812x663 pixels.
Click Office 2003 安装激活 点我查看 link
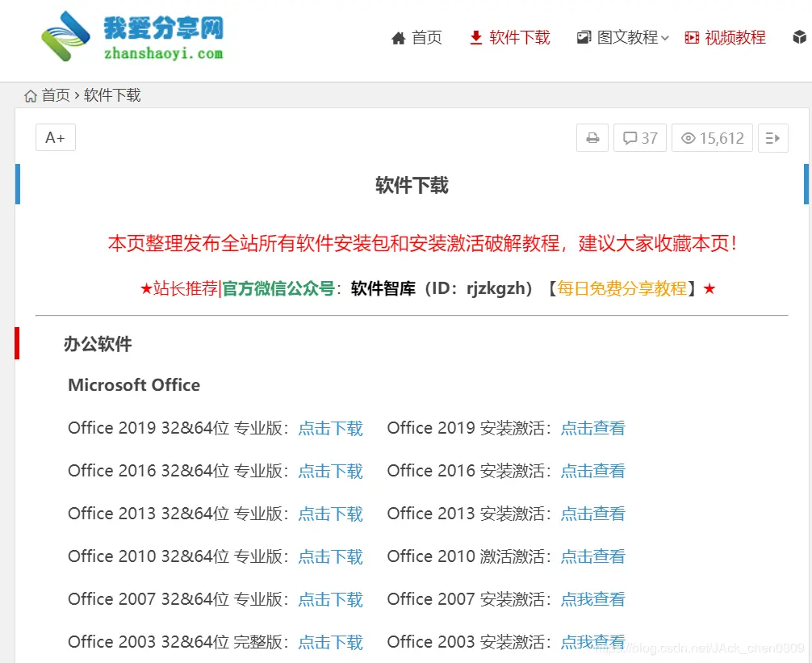pyautogui.click(x=593, y=643)
